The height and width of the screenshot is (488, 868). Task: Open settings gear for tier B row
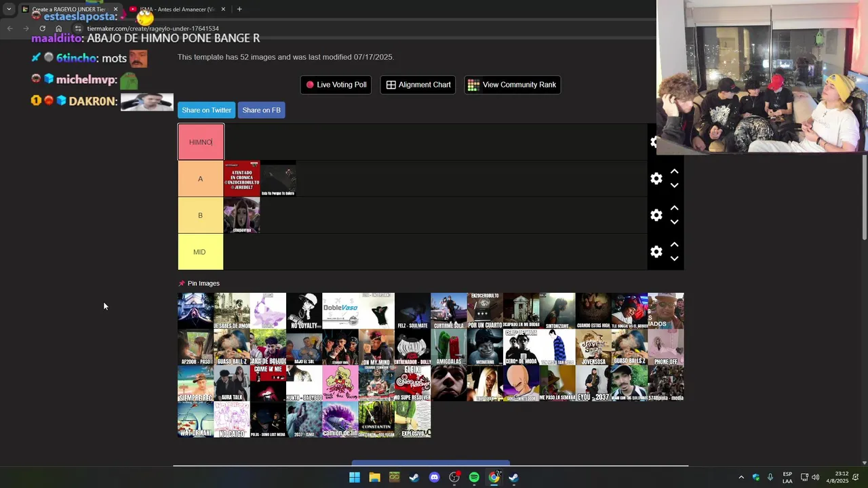656,215
